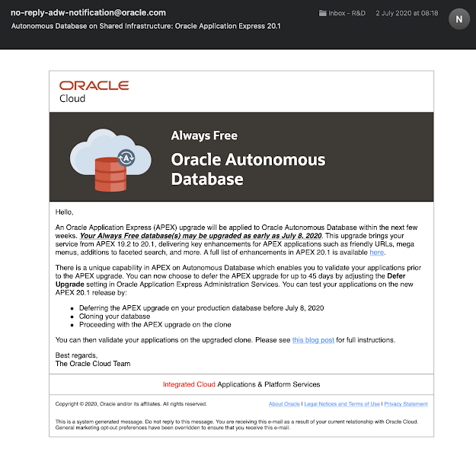Click the 'Copyright © 2020, Oracle' notice
The image size is (476, 449).
point(131,404)
